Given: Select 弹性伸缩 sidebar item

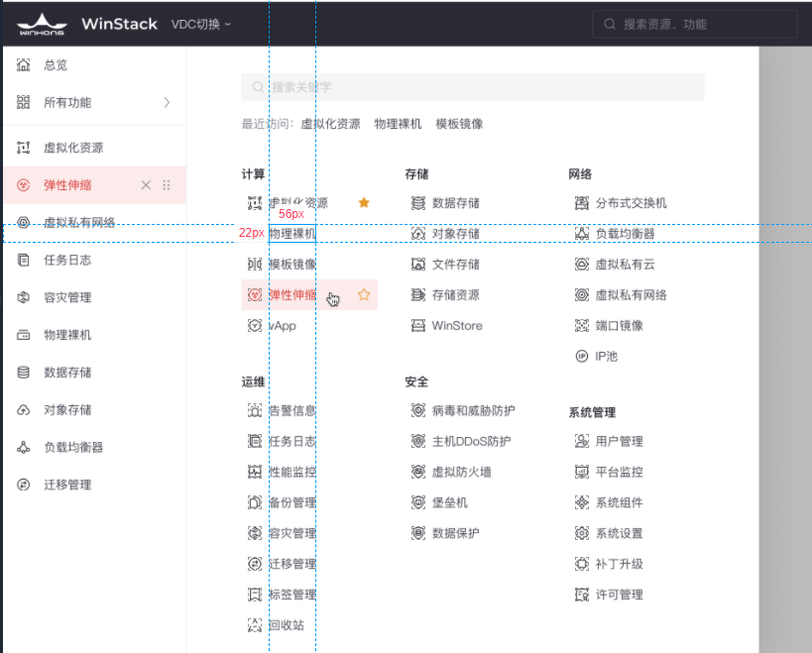Looking at the screenshot, I should [94, 185].
